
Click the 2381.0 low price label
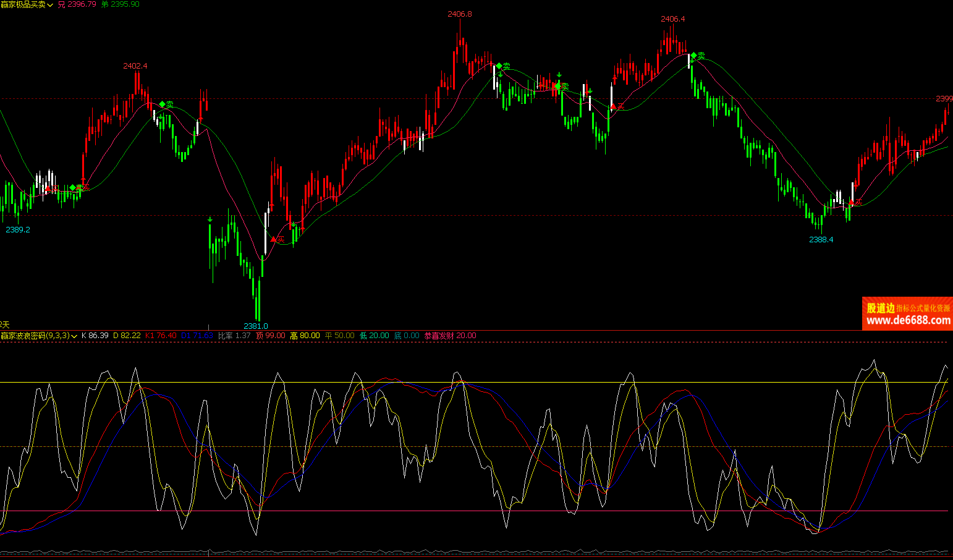click(x=256, y=326)
